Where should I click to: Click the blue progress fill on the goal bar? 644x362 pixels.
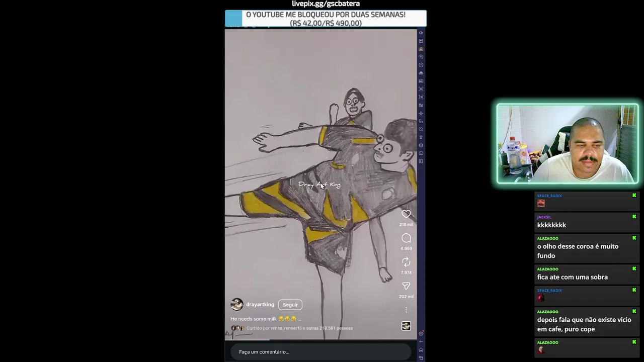(x=233, y=19)
